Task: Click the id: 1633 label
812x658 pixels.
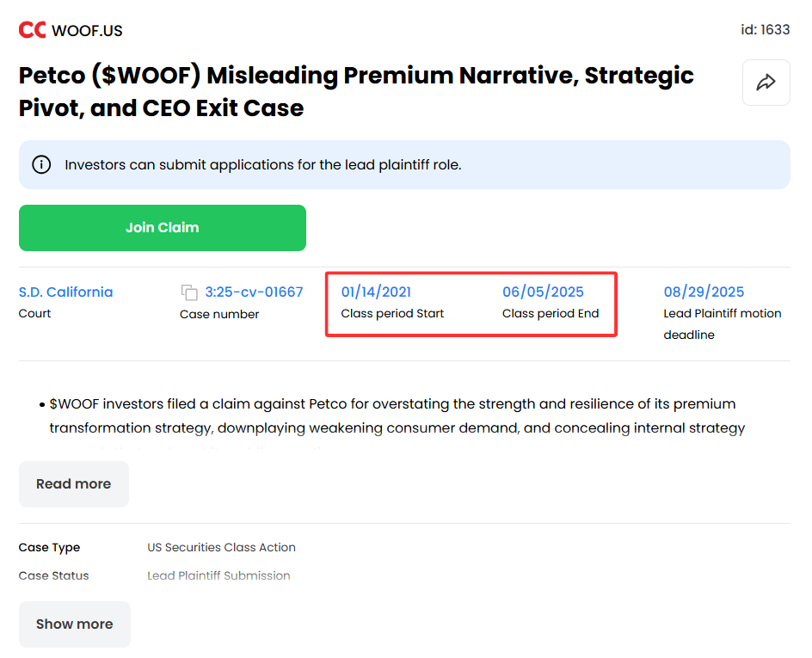Action: [x=765, y=29]
